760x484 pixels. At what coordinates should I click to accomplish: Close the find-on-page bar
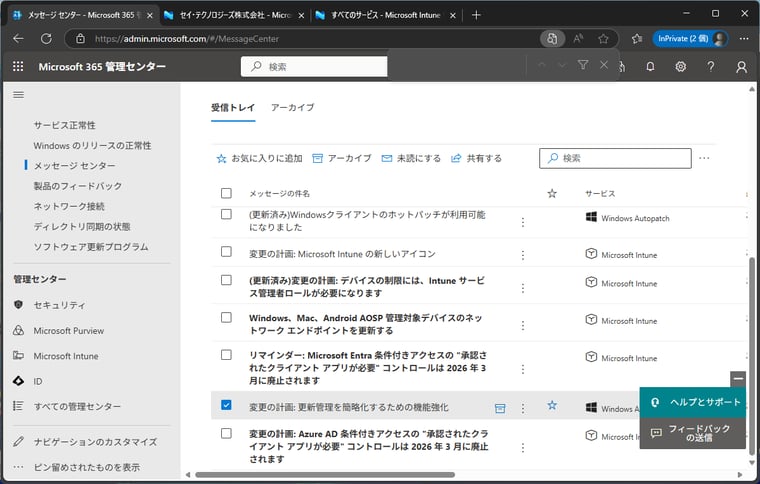(x=603, y=65)
